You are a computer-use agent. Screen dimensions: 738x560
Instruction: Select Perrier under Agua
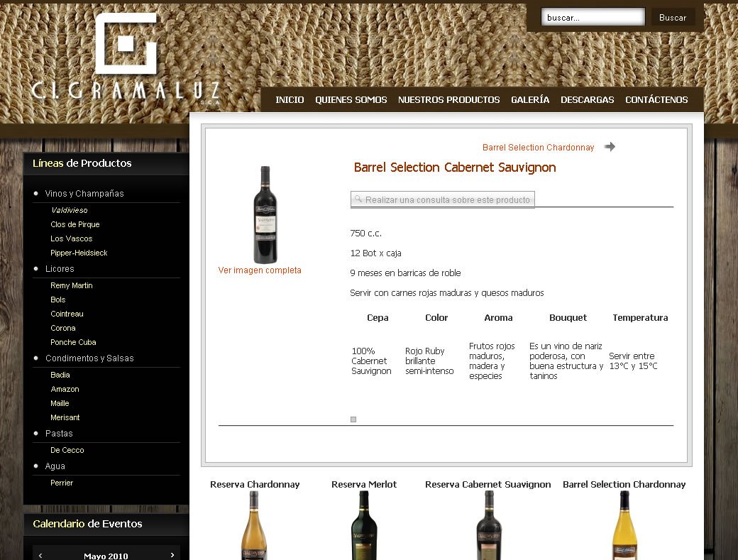(x=62, y=483)
